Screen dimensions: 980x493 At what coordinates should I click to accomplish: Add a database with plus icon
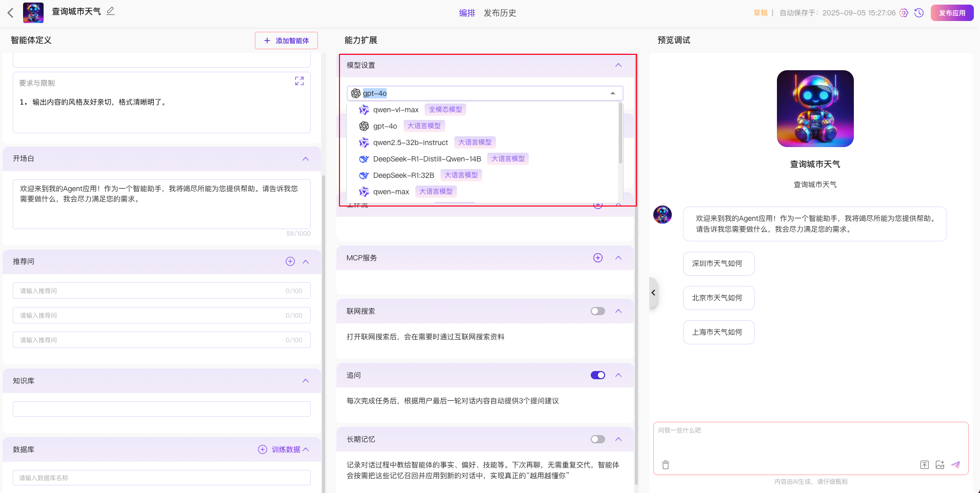click(x=263, y=449)
